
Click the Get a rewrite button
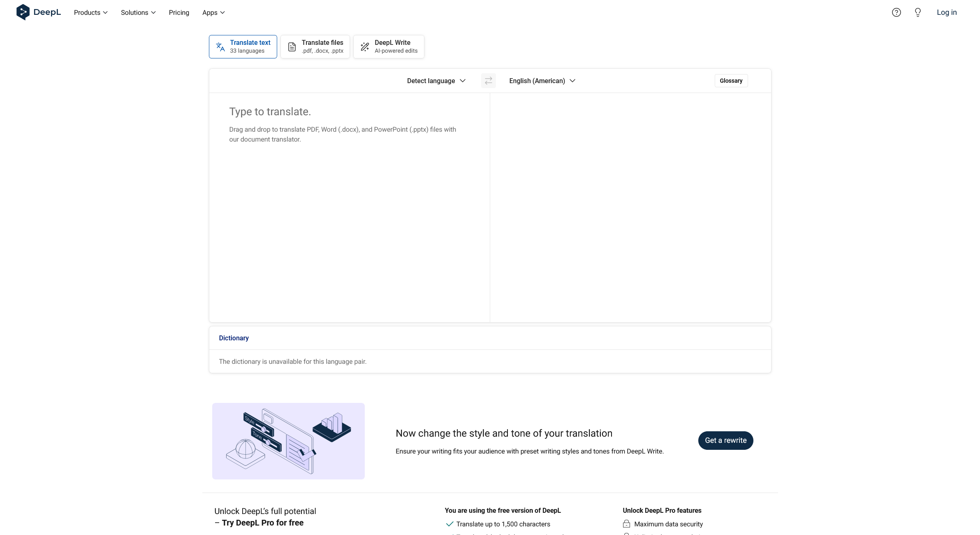[726, 440]
